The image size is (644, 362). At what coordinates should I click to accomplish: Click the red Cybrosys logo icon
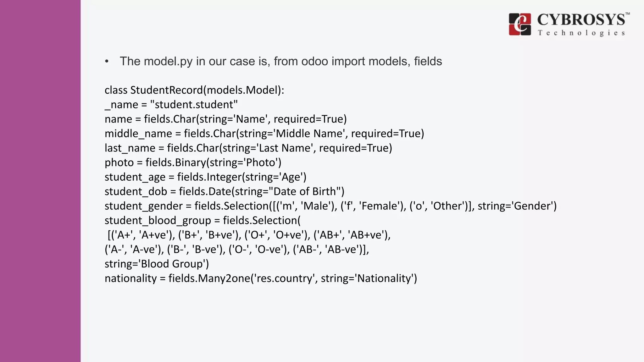(x=520, y=24)
